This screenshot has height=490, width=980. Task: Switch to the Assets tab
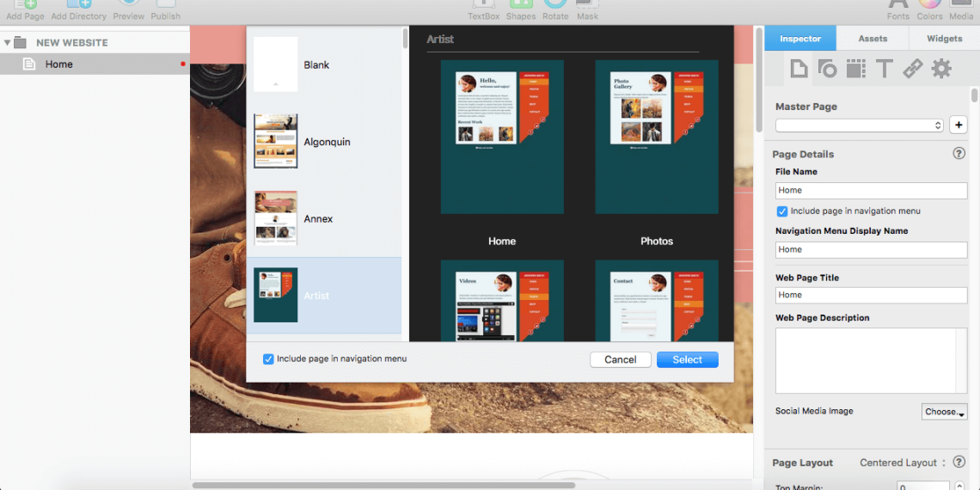point(873,39)
